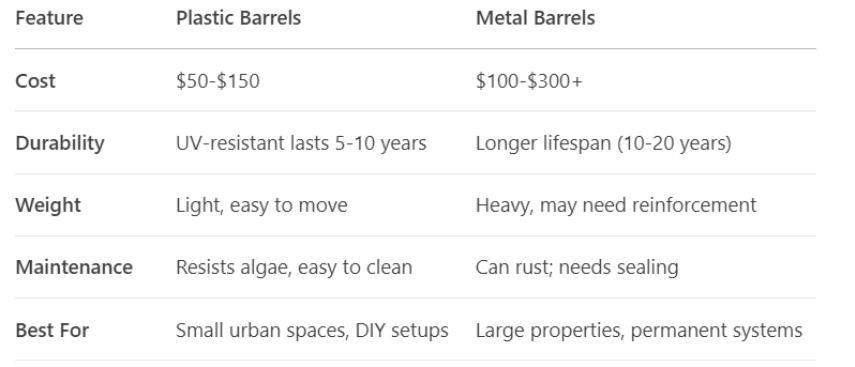Click the Large properties, permanent systems cell
The image size is (855, 367).
pos(639,330)
